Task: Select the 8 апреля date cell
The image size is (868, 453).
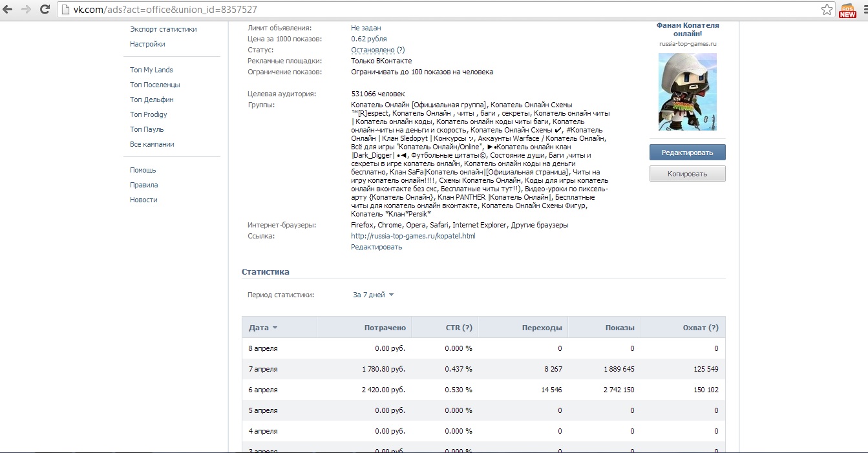Action: pos(263,348)
